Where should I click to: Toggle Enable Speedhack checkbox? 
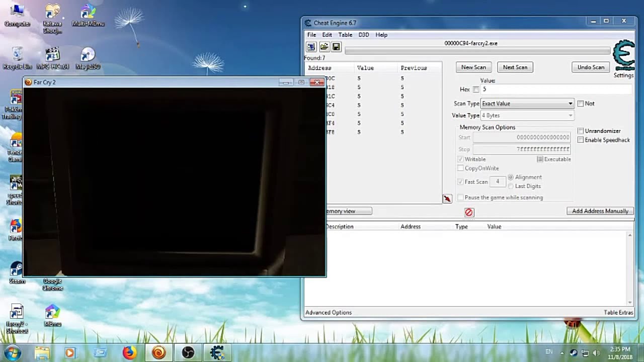point(581,140)
